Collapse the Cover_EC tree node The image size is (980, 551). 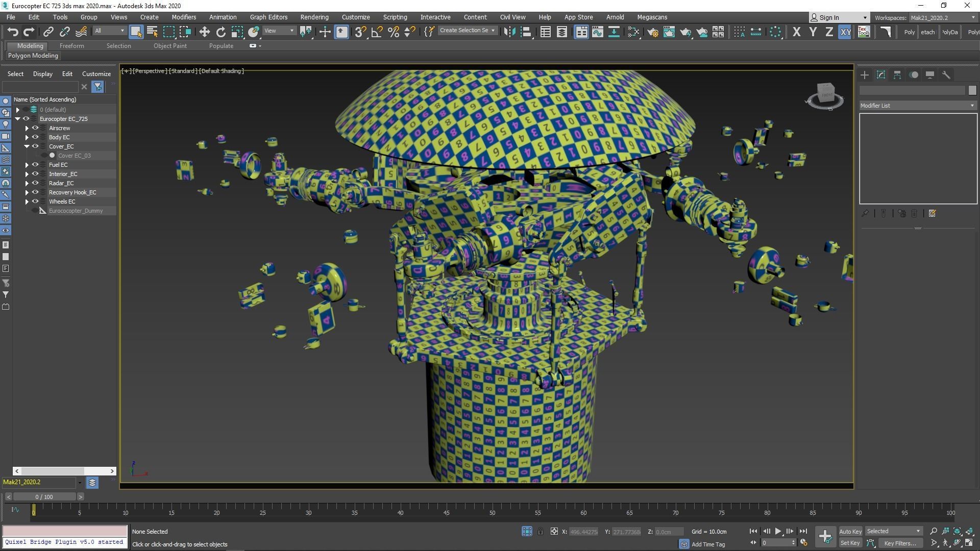click(x=27, y=146)
